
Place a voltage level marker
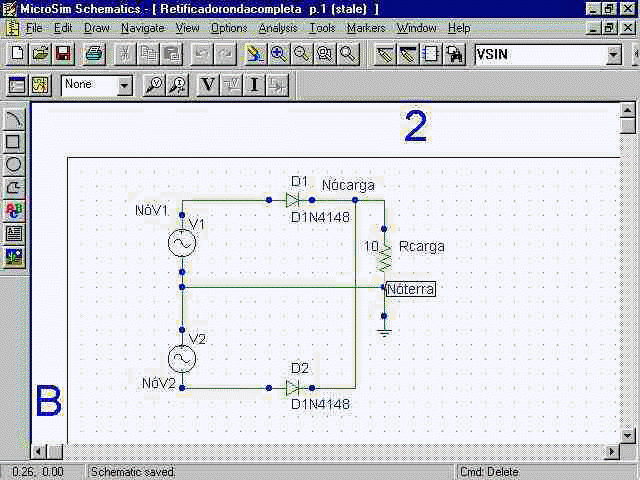click(x=154, y=85)
